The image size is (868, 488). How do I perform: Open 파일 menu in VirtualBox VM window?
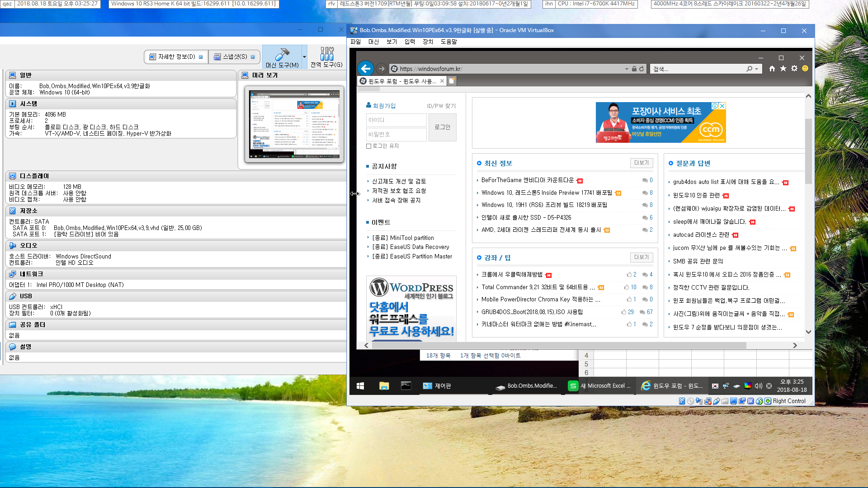coord(356,42)
